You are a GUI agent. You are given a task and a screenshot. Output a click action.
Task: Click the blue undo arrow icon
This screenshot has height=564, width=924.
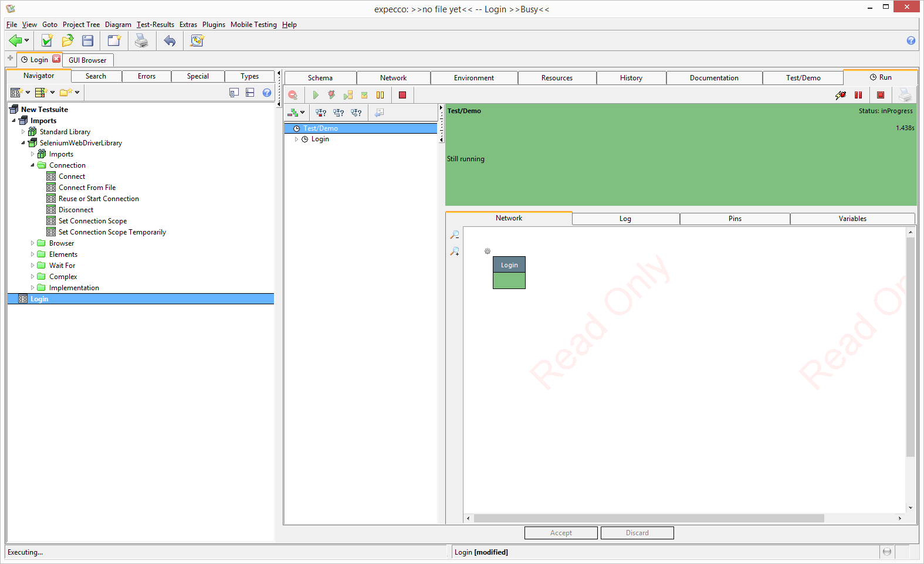point(170,40)
